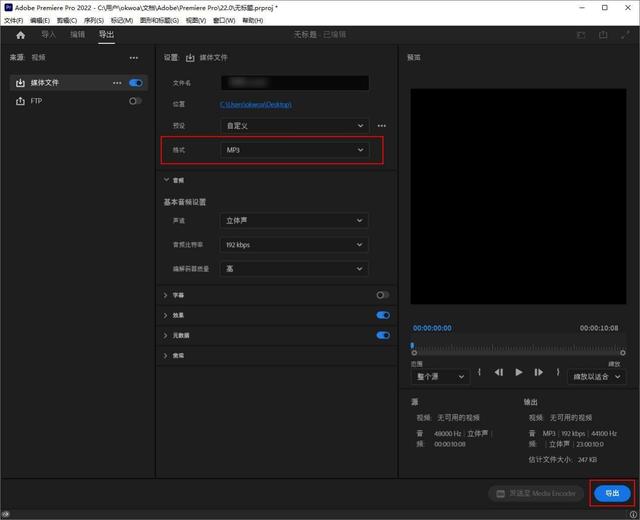The height and width of the screenshot is (520, 640).
Task: Step back one frame in the preview
Action: [499, 372]
